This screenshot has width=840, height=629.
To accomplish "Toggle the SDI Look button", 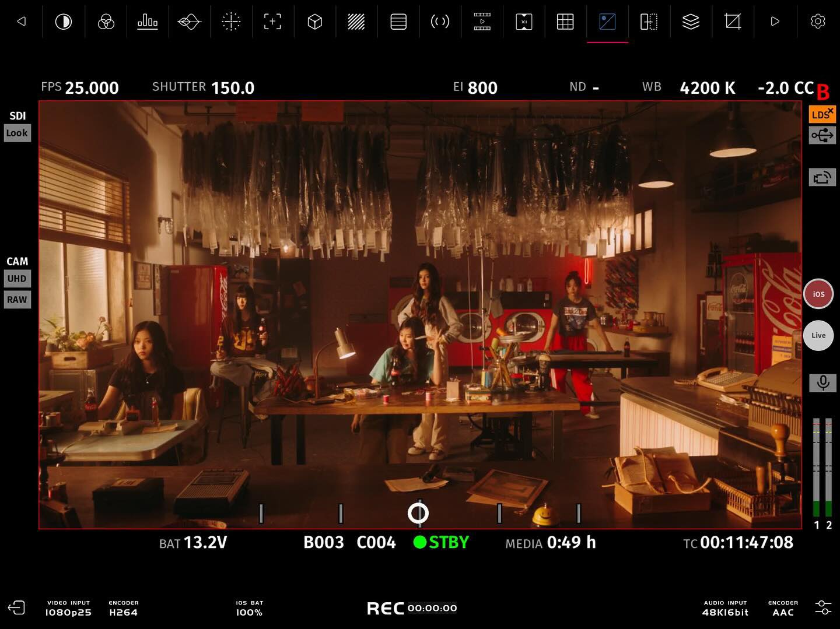I will click(17, 133).
